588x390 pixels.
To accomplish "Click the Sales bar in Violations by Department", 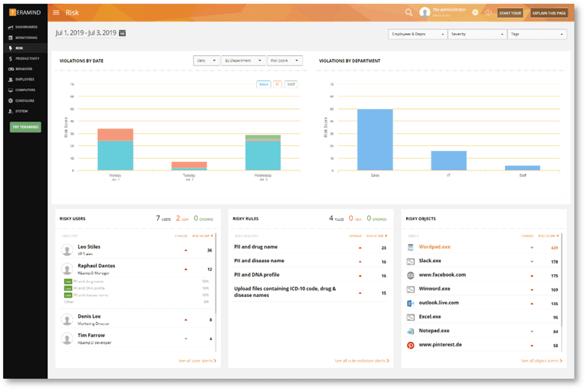I will pyautogui.click(x=375, y=140).
